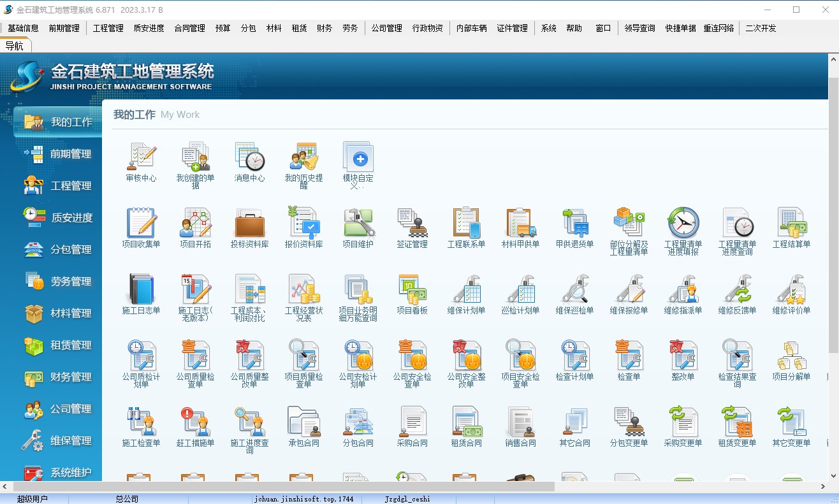This screenshot has width=839, height=504.
Task: Open the 合同管理 menu
Action: point(189,28)
